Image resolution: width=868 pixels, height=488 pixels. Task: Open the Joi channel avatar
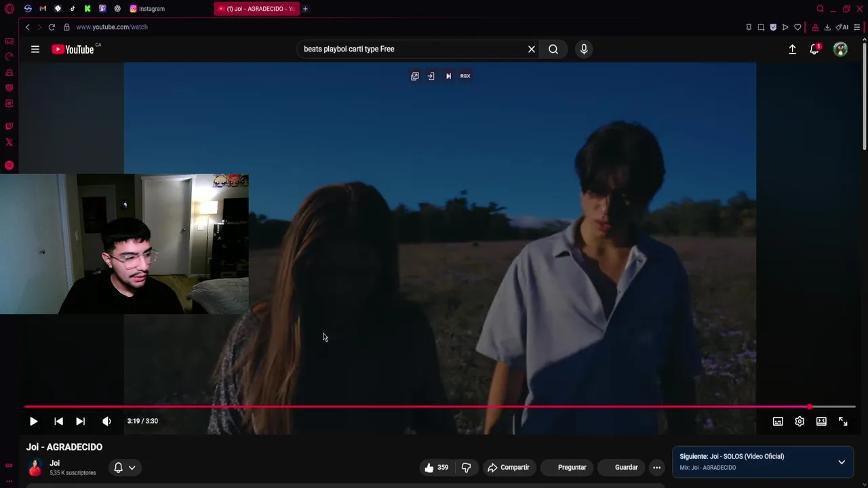35,468
